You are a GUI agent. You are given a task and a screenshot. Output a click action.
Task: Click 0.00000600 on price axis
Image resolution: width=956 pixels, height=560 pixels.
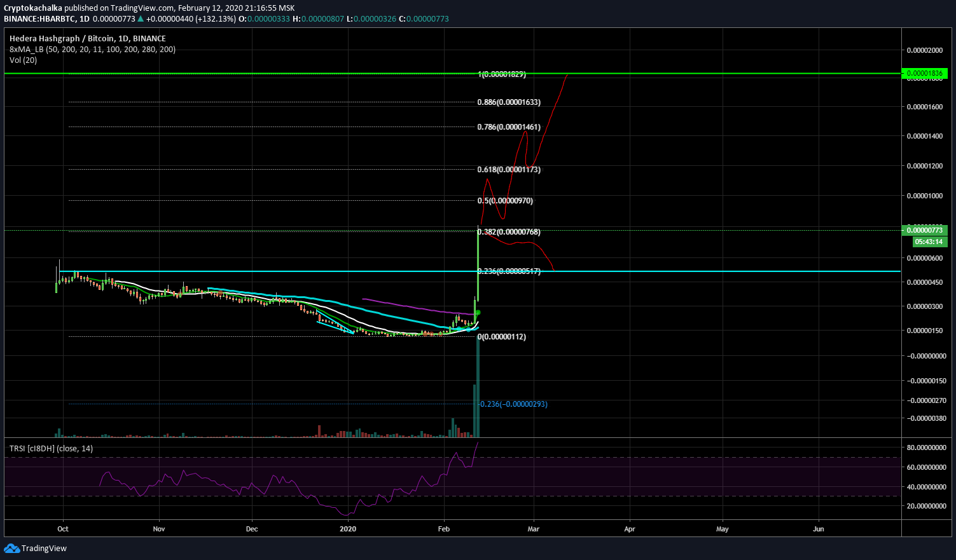point(925,258)
